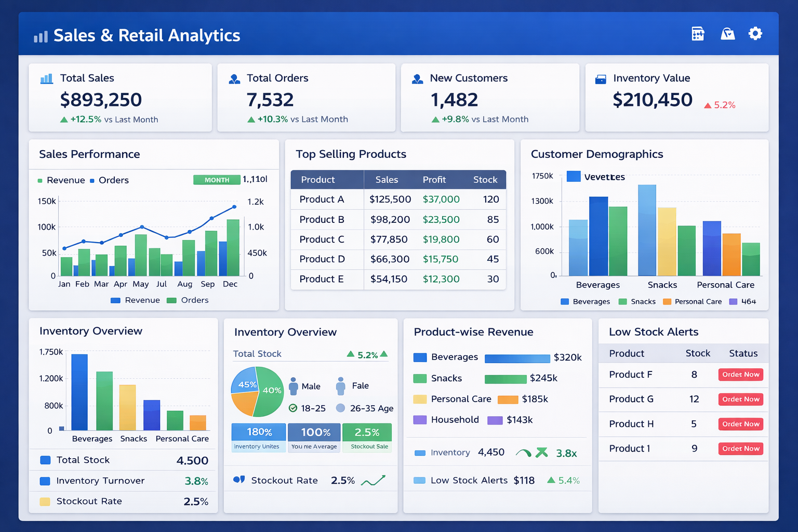Sort table by Profit column header
798x532 pixels.
point(434,180)
